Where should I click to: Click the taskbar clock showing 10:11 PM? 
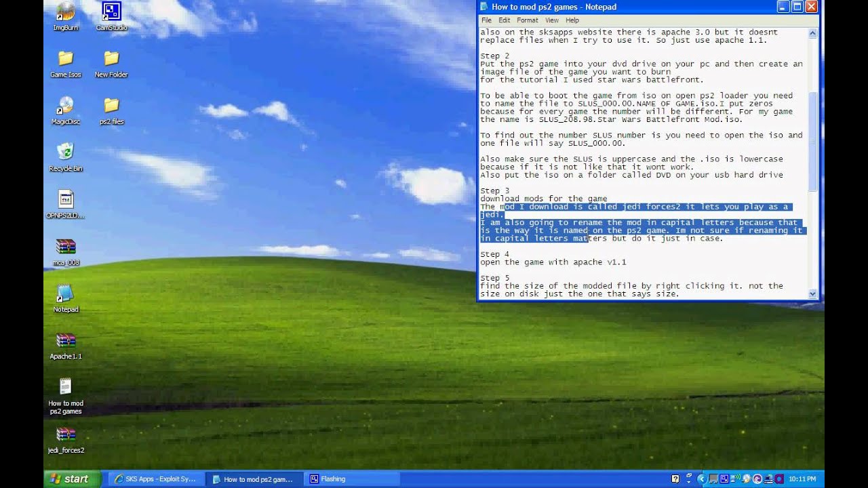click(802, 479)
